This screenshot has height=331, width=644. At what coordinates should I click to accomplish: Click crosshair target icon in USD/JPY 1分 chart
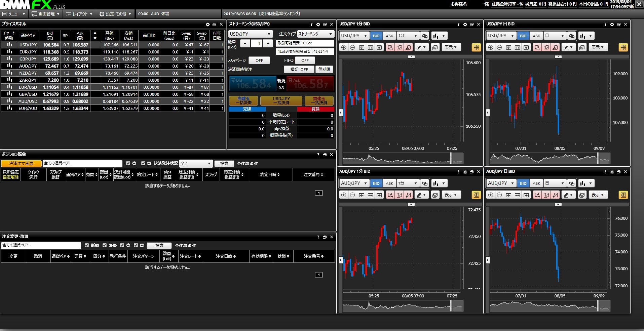pos(476,47)
